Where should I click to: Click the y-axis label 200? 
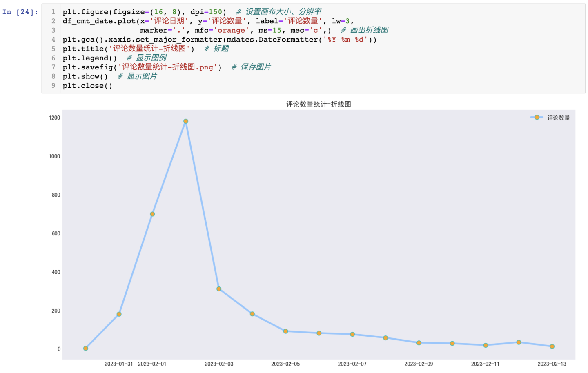56,311
